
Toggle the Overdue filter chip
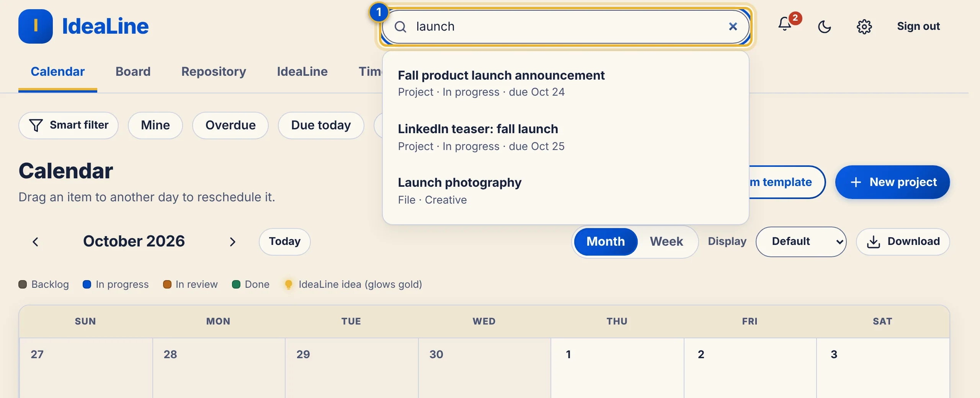click(x=230, y=125)
